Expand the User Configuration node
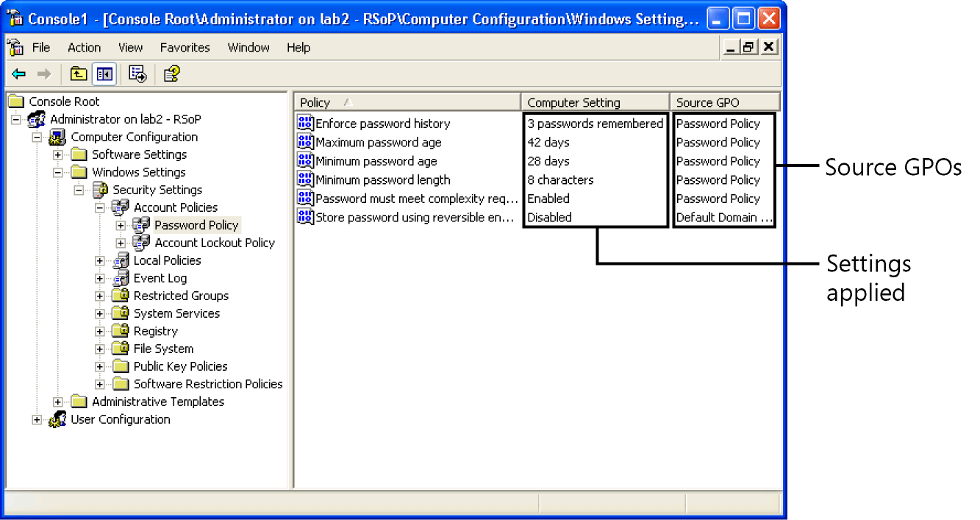This screenshot has height=520, width=980. [x=37, y=419]
